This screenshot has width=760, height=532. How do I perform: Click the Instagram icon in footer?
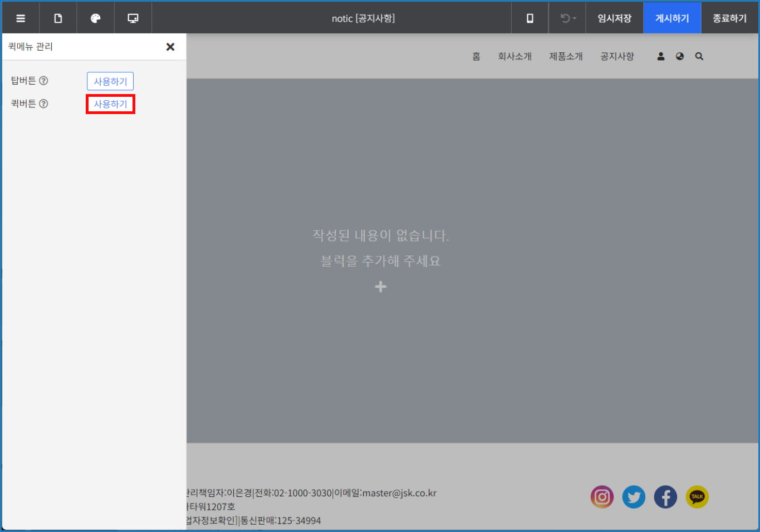[602, 497]
